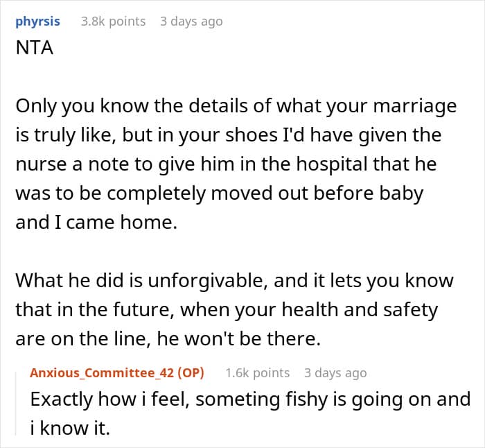Click the "(OP)" label on the reply
Screen dimensions: 485x448
point(191,372)
